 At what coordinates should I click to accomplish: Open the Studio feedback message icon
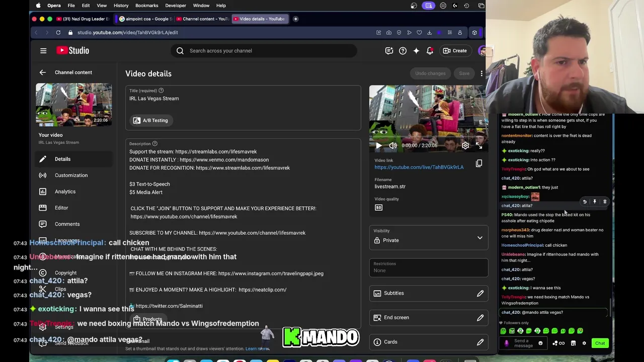point(389,50)
